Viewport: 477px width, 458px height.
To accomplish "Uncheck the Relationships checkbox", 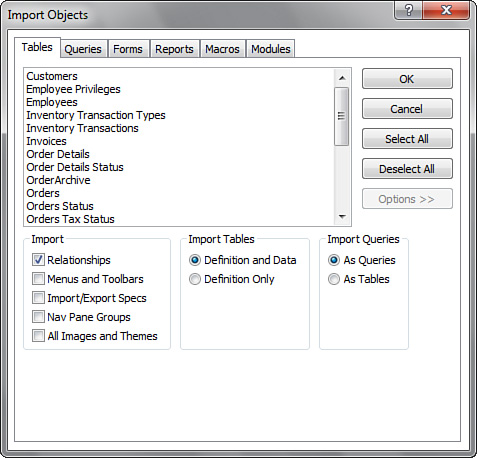I will pyautogui.click(x=38, y=260).
